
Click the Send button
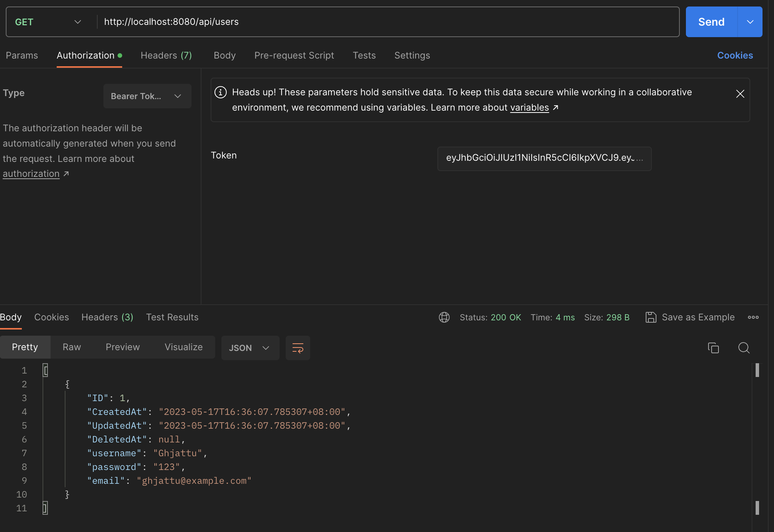click(711, 22)
